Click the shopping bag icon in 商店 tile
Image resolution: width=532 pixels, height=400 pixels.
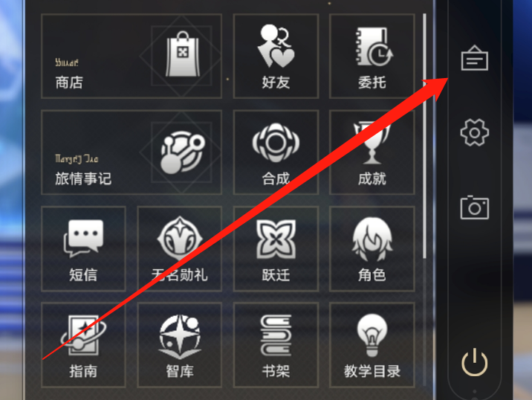(183, 54)
